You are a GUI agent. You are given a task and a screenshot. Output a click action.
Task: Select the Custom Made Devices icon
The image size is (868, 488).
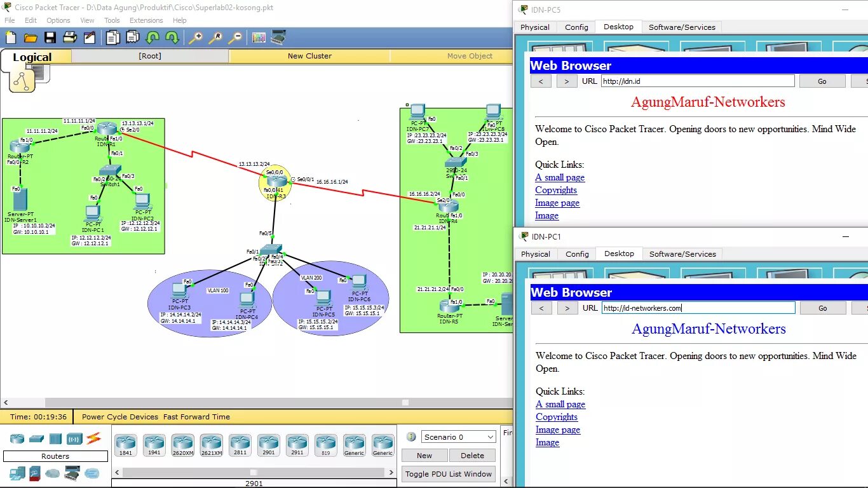tap(72, 473)
